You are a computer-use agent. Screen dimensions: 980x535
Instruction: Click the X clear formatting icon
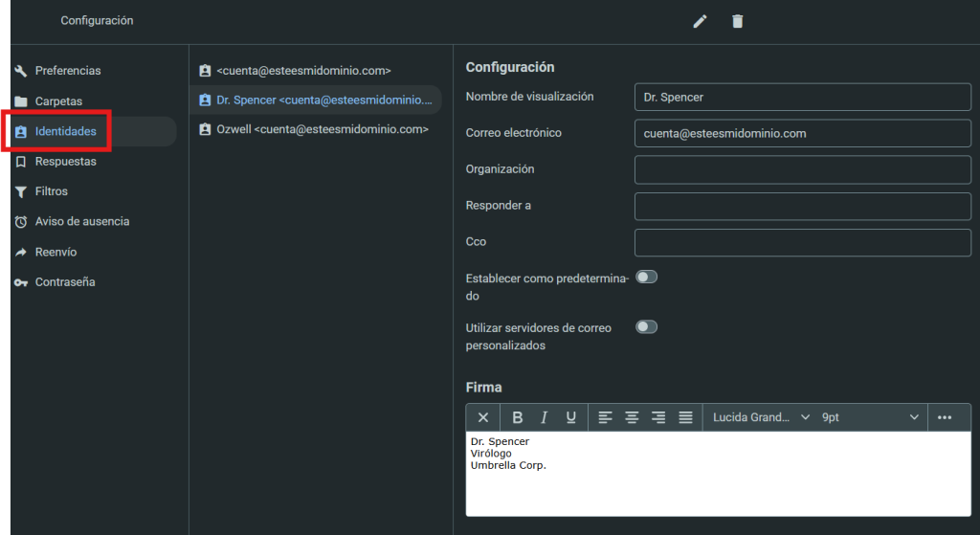pos(483,417)
